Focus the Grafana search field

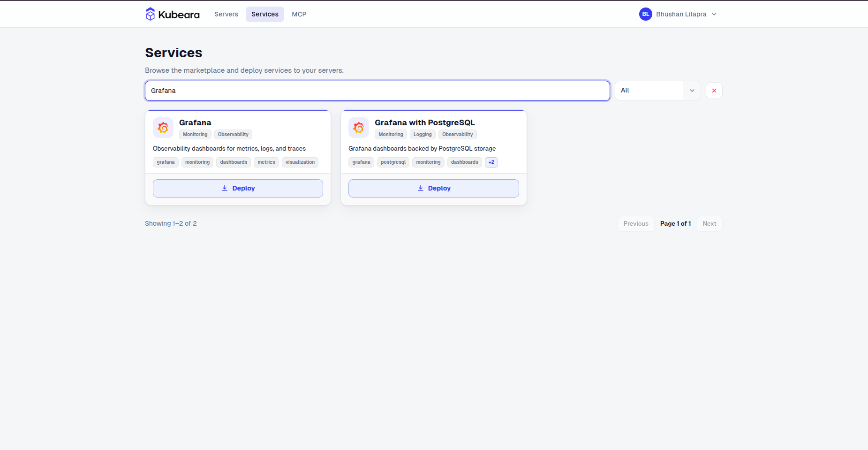click(x=377, y=91)
